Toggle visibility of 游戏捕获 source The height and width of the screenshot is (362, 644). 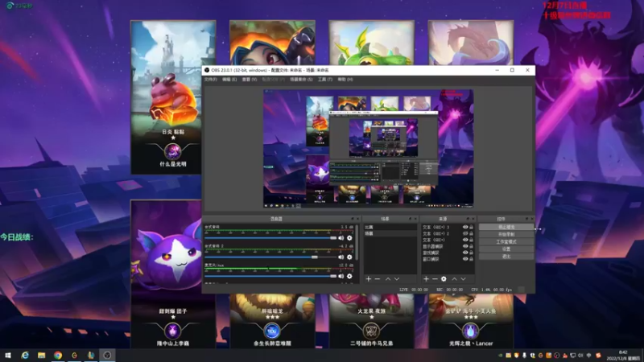pyautogui.click(x=465, y=253)
